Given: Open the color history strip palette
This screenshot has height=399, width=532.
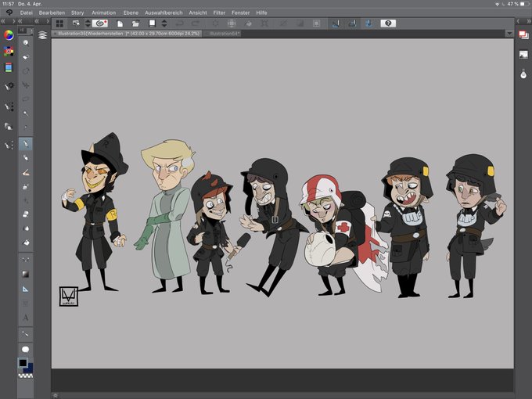Looking at the screenshot, I should (x=9, y=67).
